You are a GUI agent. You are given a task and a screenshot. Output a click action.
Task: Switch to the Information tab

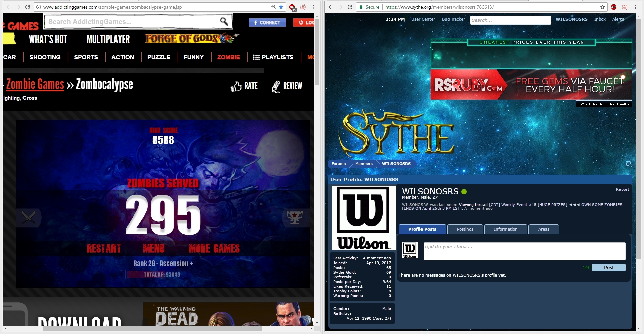506,229
